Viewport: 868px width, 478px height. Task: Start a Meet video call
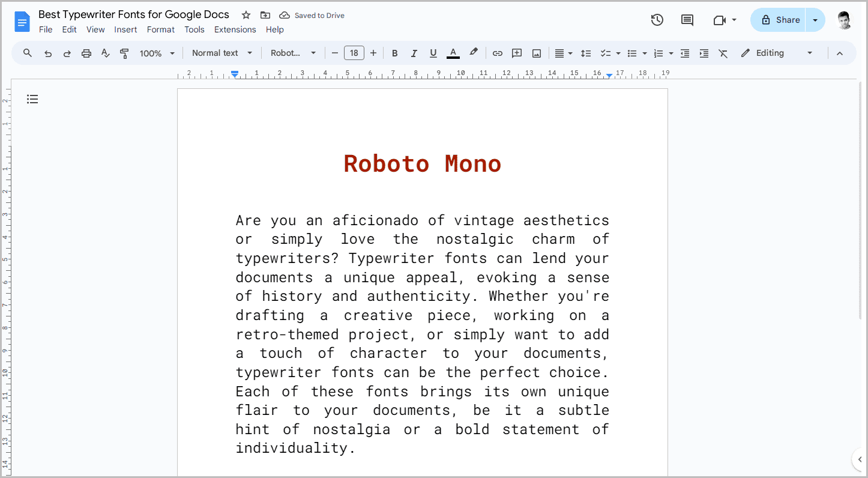[x=719, y=20]
